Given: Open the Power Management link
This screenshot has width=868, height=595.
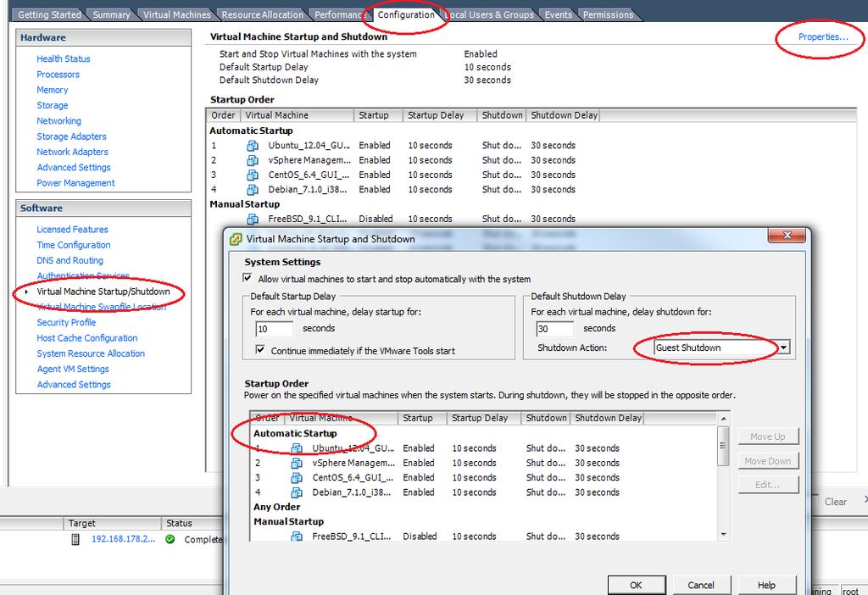Looking at the screenshot, I should [x=75, y=182].
